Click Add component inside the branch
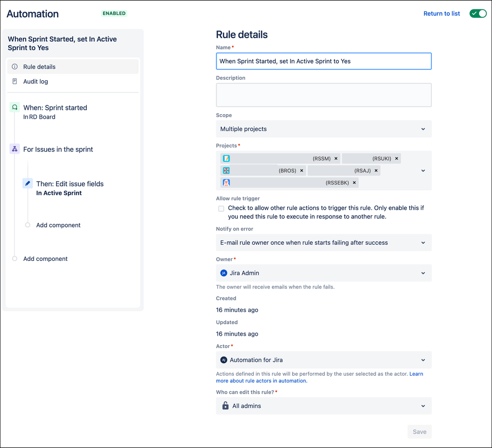This screenshot has height=448, width=492. tap(58, 225)
